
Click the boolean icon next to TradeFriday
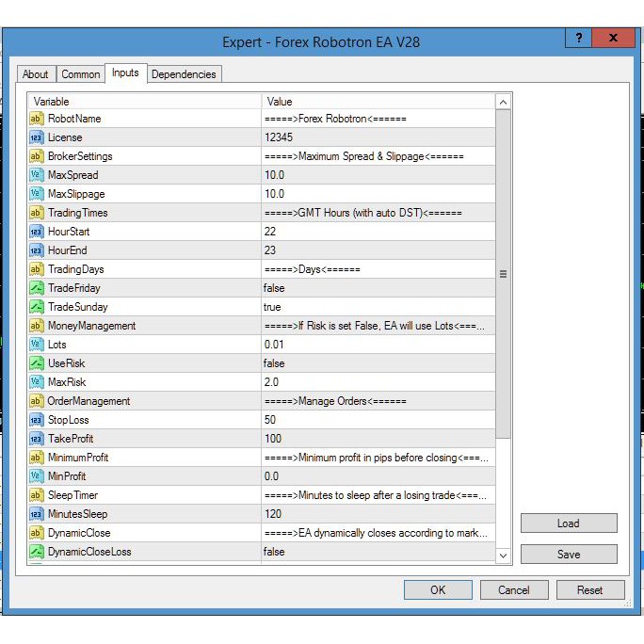[x=37, y=288]
